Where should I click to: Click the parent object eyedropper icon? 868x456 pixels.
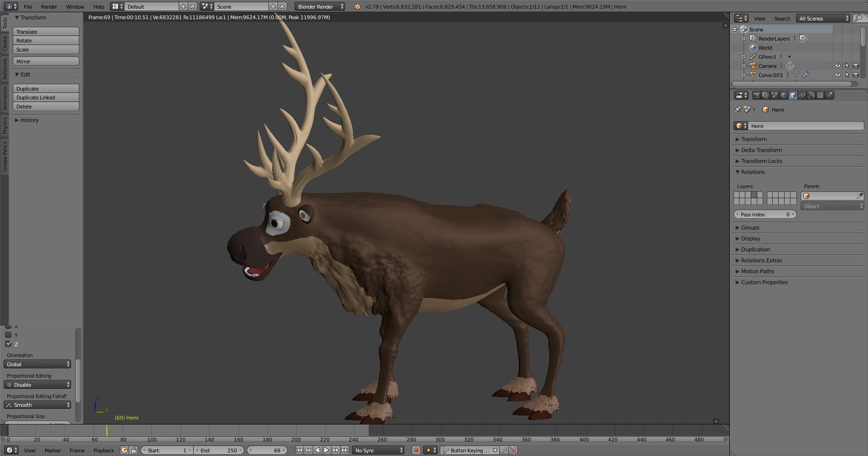(x=859, y=195)
